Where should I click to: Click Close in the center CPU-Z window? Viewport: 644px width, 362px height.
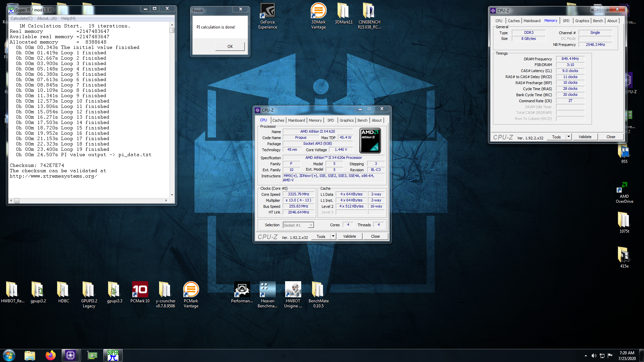pyautogui.click(x=375, y=236)
